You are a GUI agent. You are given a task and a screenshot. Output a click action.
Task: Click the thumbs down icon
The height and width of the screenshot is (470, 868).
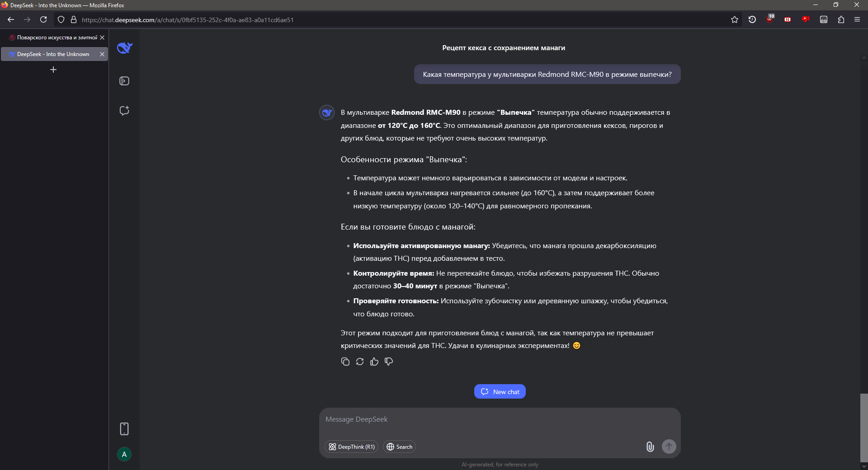coord(389,362)
